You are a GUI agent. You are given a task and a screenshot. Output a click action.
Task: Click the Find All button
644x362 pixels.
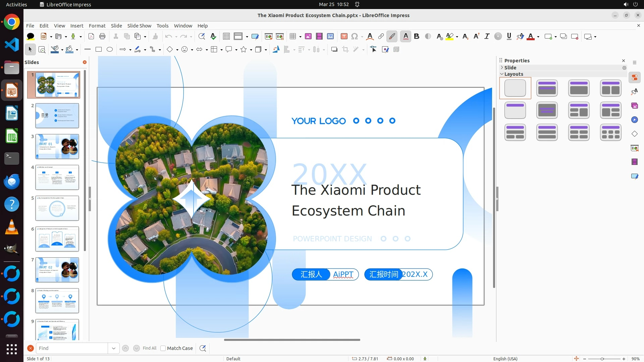tap(149, 348)
